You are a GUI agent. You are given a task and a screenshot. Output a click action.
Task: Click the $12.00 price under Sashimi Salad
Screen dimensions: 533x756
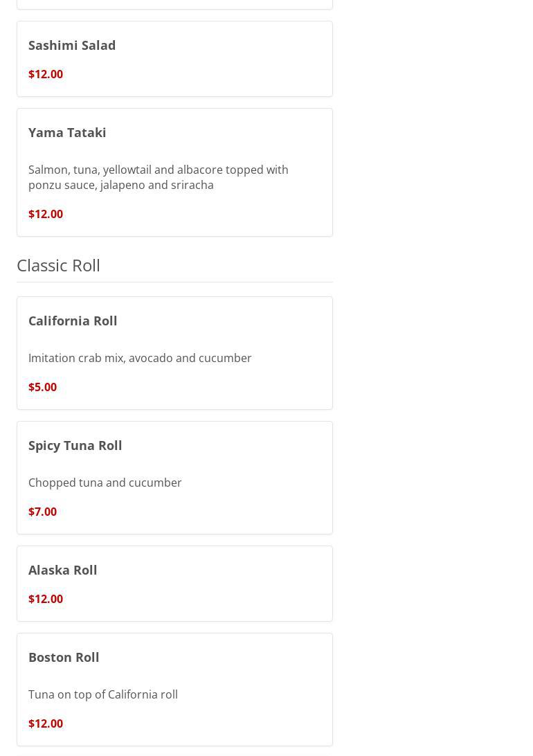tap(46, 74)
